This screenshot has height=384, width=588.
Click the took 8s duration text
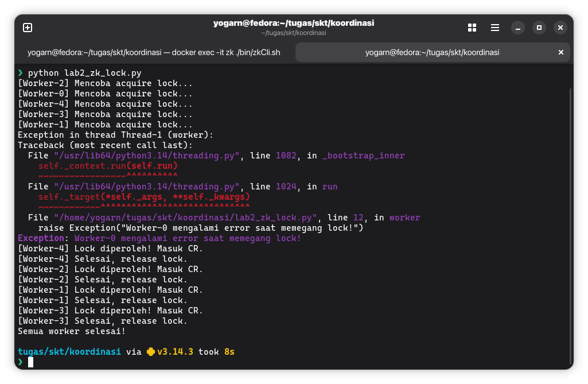tap(216, 352)
